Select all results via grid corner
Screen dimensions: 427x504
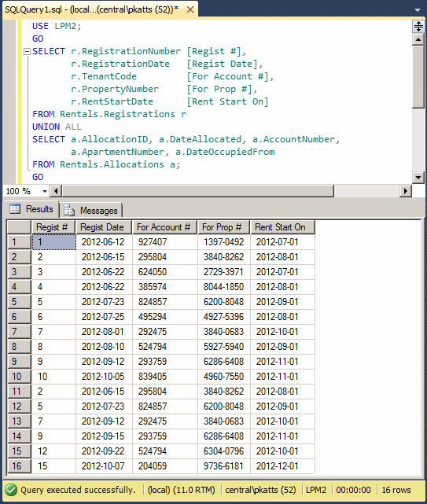pos(19,227)
